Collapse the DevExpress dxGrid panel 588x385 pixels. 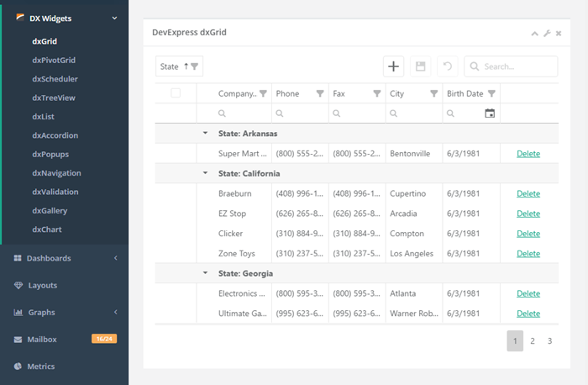[x=535, y=34]
